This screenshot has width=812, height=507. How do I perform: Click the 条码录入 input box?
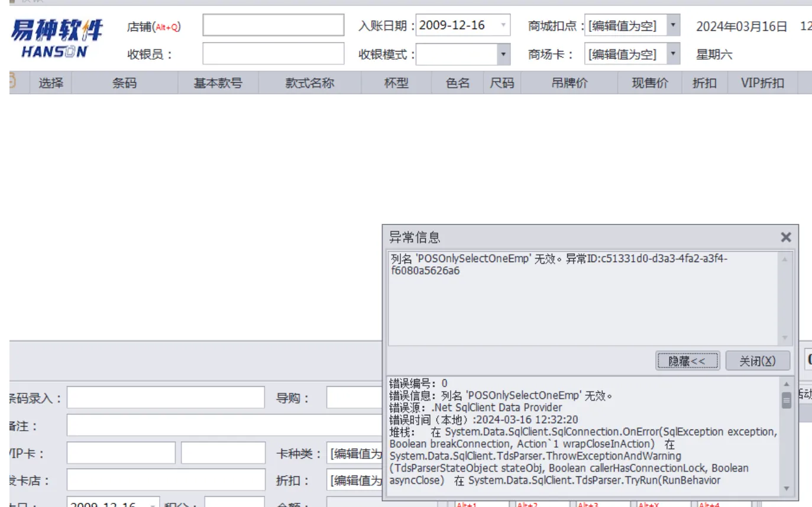click(166, 398)
